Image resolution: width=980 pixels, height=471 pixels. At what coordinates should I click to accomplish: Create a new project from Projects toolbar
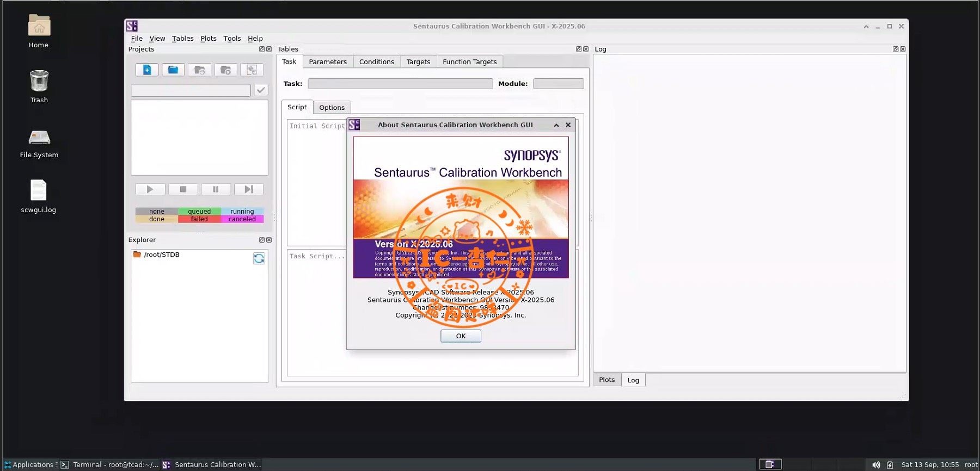coord(147,70)
